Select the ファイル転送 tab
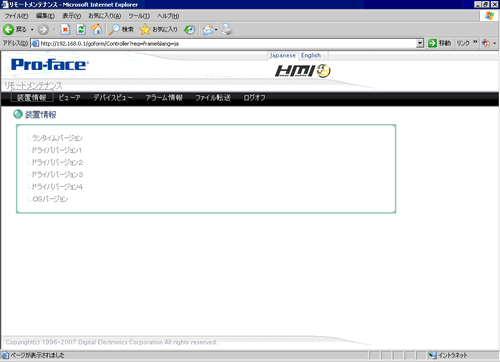500x362 pixels. (x=213, y=98)
